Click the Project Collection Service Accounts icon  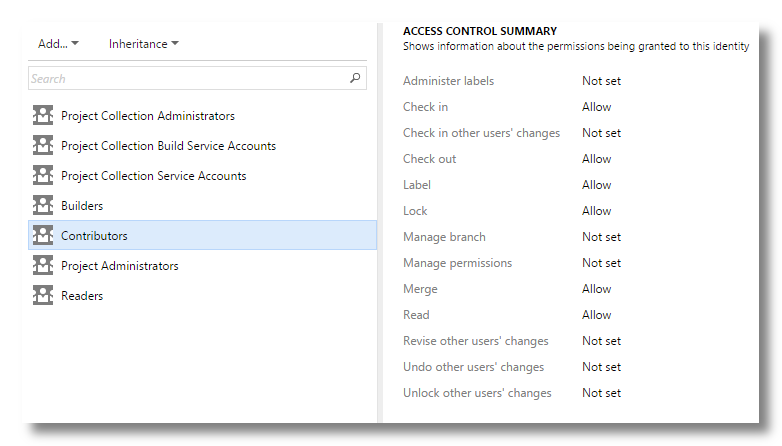pos(42,176)
